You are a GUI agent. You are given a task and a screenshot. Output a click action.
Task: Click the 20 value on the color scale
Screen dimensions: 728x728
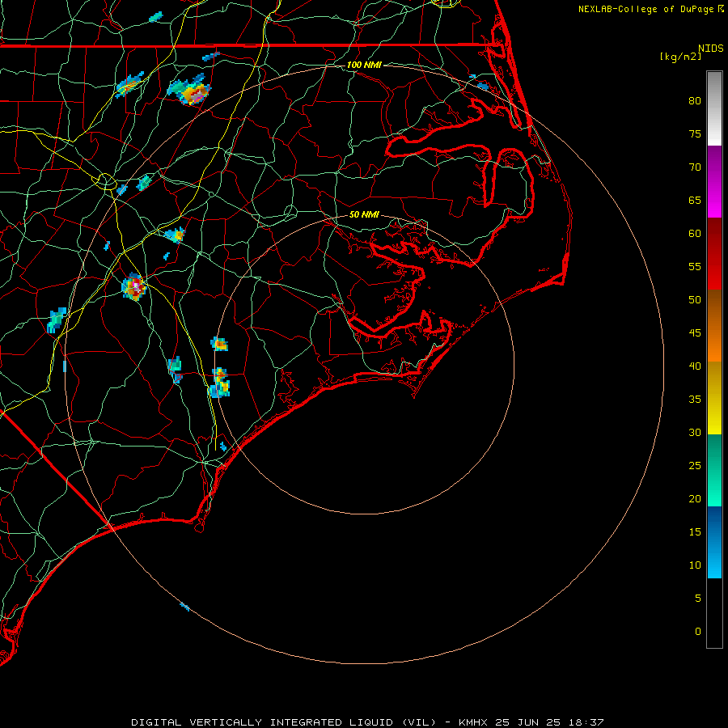pos(695,499)
